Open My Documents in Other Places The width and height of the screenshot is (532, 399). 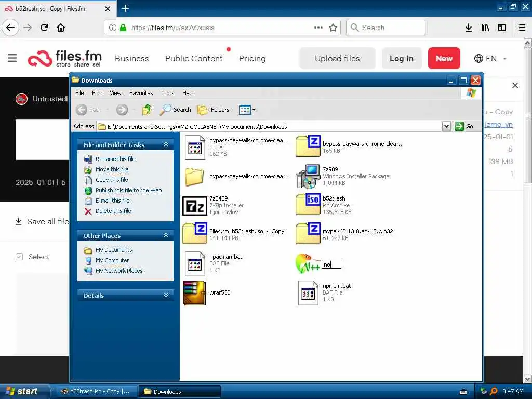[114, 250]
